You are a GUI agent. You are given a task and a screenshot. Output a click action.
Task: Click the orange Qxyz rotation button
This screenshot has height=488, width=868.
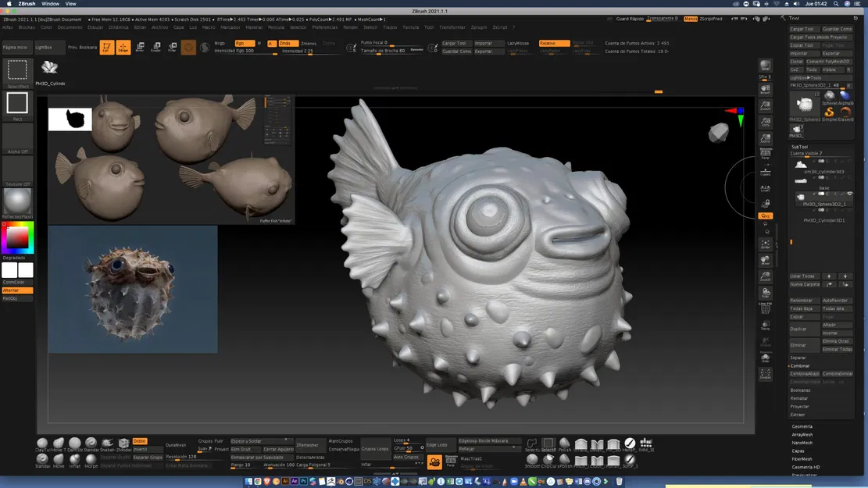click(766, 216)
